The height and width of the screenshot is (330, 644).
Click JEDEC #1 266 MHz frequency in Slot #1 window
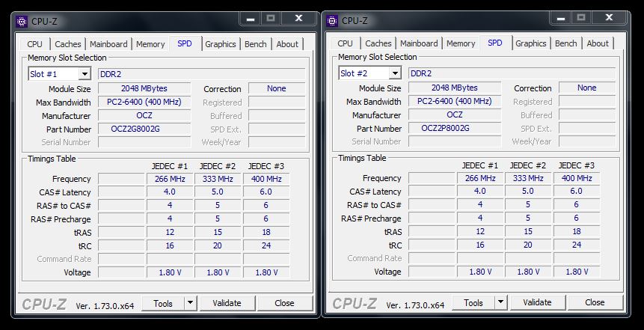pos(170,179)
